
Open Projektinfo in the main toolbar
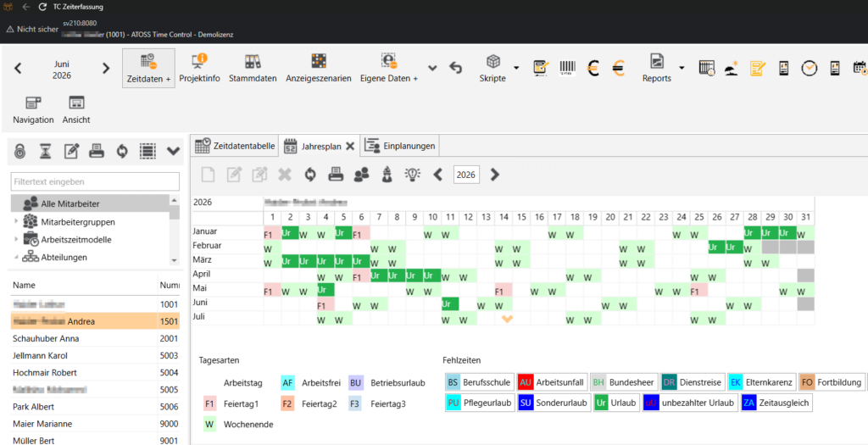[x=199, y=68]
